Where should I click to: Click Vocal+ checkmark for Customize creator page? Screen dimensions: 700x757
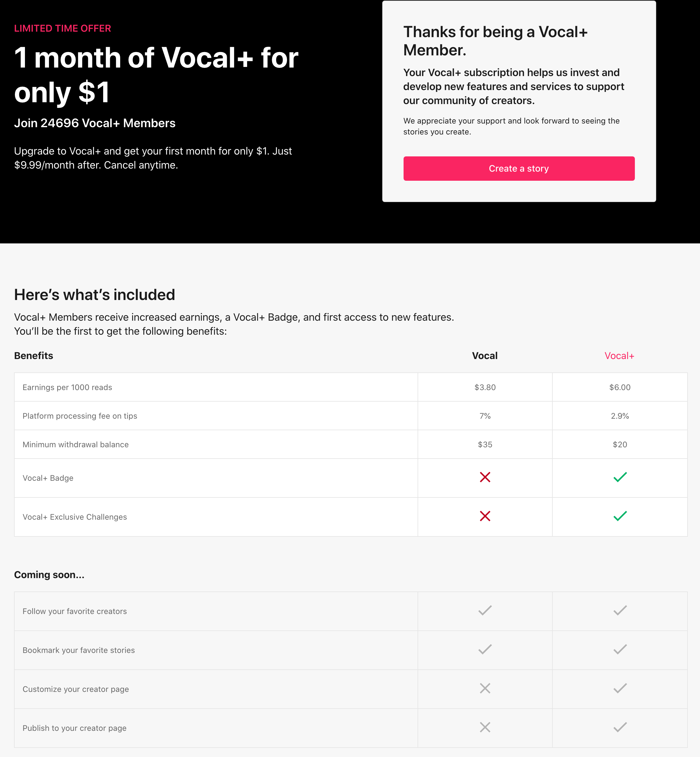620,689
